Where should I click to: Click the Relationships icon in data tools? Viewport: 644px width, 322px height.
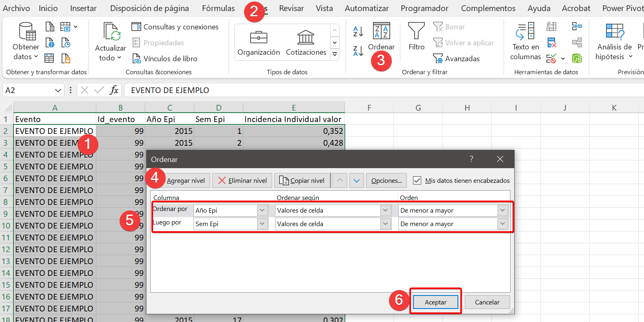[577, 42]
